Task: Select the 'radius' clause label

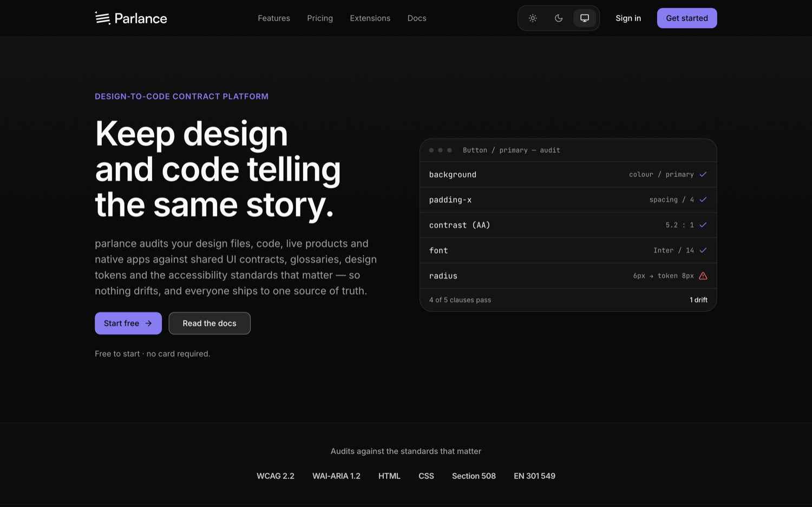Action: pos(443,276)
